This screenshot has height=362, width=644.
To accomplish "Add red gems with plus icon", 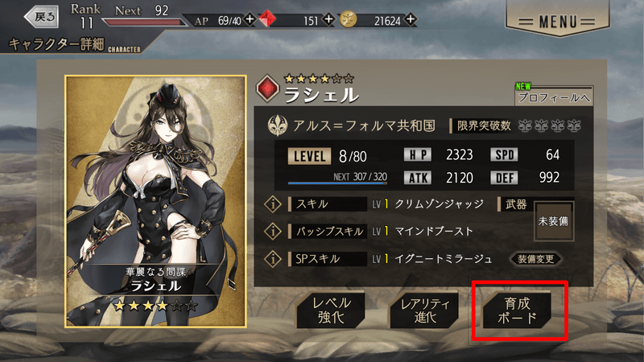I will pos(328,19).
